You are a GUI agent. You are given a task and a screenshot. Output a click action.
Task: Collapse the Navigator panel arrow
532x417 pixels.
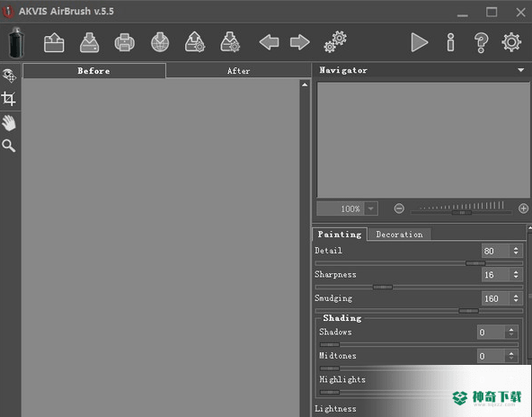point(521,70)
